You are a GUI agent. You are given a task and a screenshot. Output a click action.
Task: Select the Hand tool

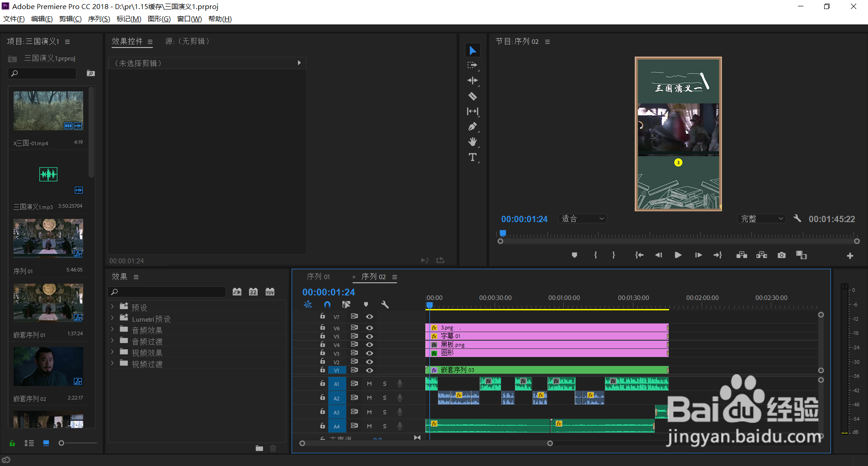click(472, 142)
